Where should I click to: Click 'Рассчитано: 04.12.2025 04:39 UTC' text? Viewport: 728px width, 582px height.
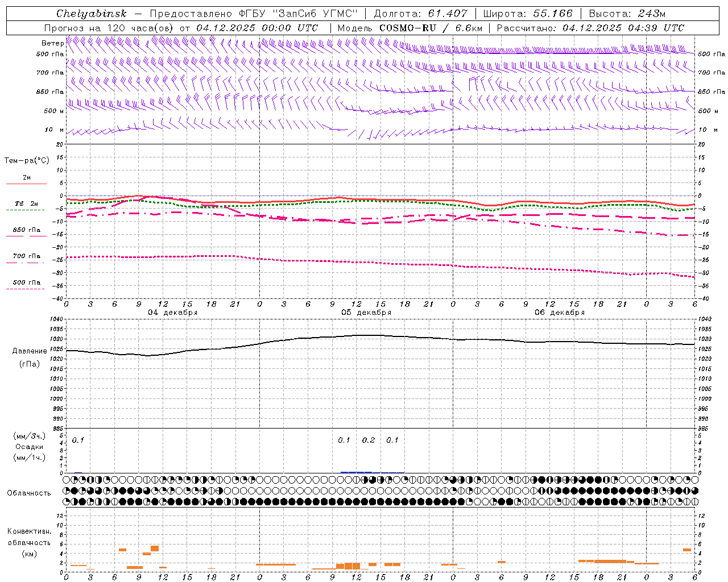590,28
